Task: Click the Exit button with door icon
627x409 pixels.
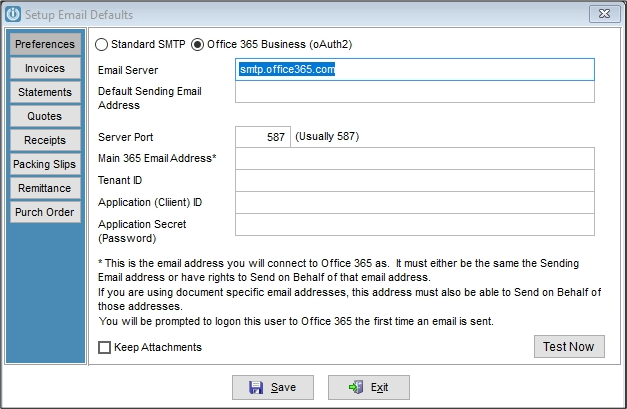Action: tap(369, 387)
